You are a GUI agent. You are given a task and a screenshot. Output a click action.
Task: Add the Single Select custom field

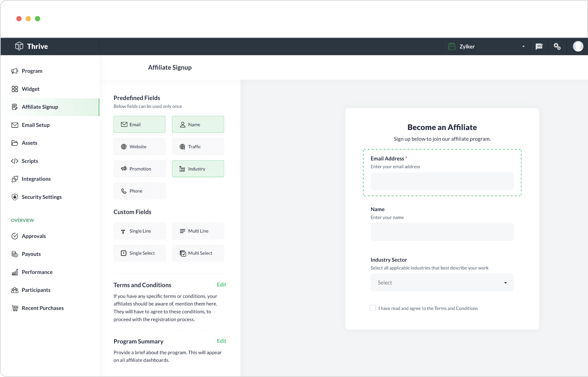pos(140,253)
